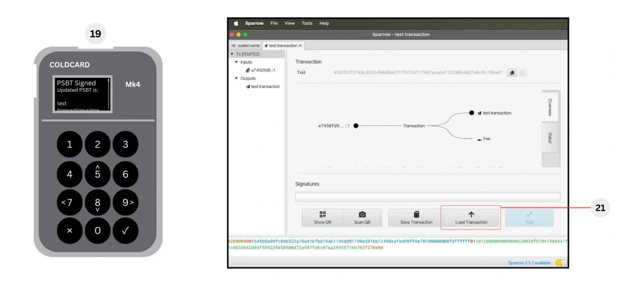
Task: Close the test transaction tab
Action: 300,45
